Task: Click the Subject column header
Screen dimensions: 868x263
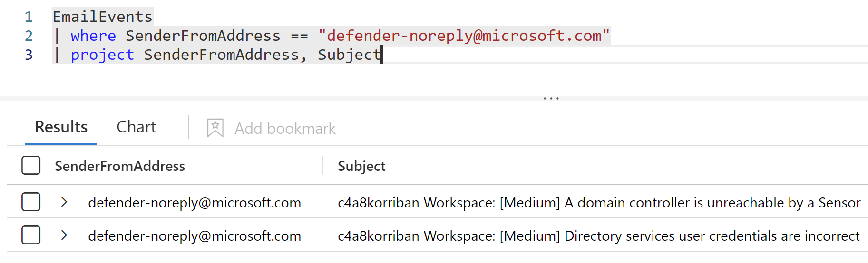Action: click(x=361, y=166)
